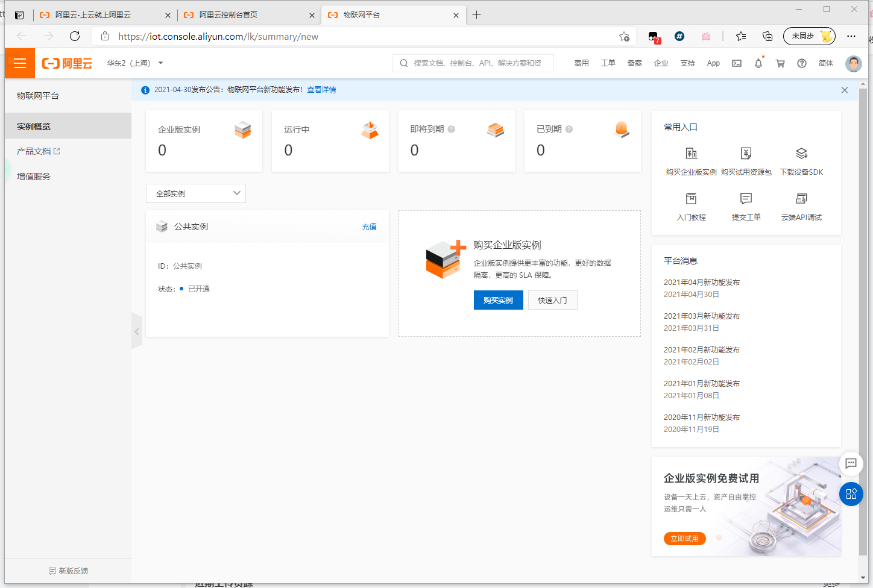The width and height of the screenshot is (873, 588).
Task: Click the Aliyun logo
Action: (x=67, y=63)
